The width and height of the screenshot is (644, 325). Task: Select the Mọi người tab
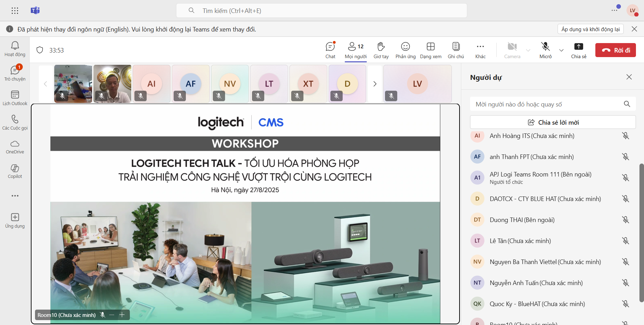pyautogui.click(x=356, y=50)
